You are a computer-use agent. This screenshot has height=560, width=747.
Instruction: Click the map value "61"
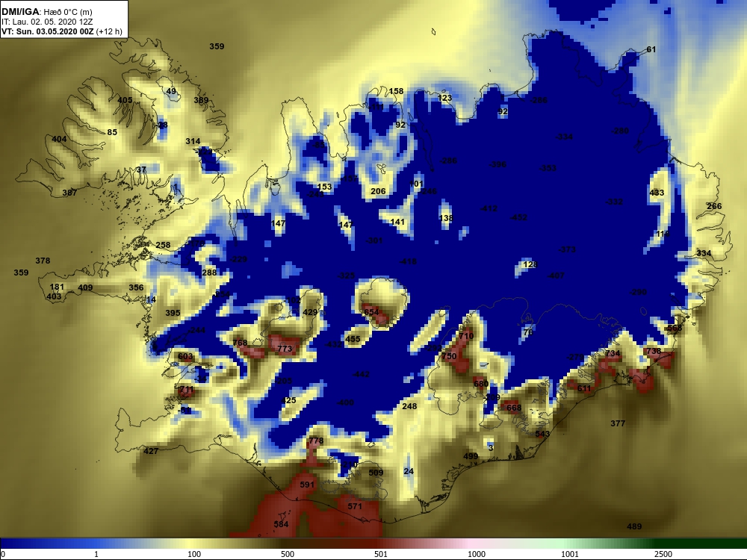pyautogui.click(x=651, y=49)
